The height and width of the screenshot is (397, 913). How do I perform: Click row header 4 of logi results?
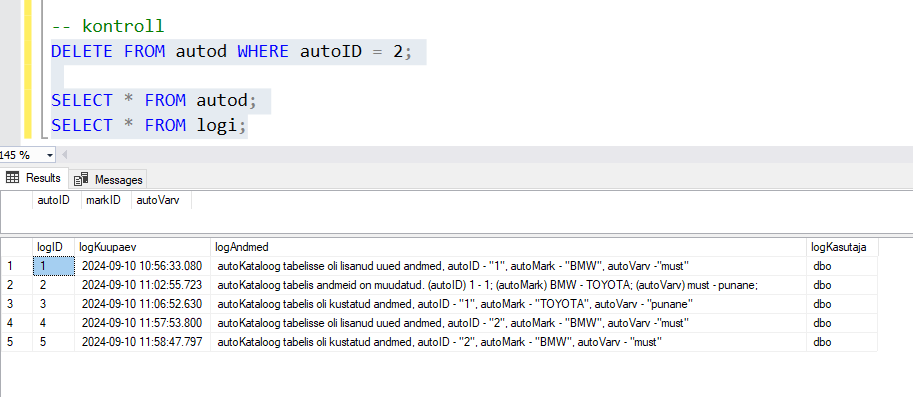click(16, 323)
